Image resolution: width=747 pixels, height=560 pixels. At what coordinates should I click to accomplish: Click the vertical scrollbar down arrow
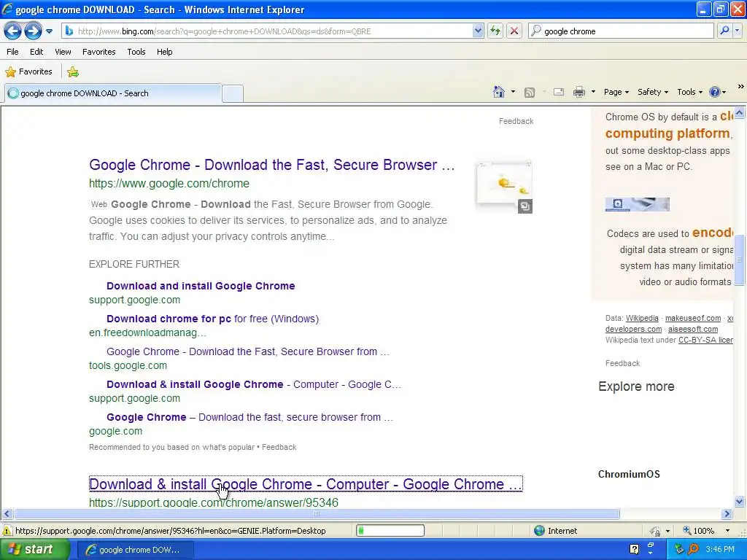740,501
